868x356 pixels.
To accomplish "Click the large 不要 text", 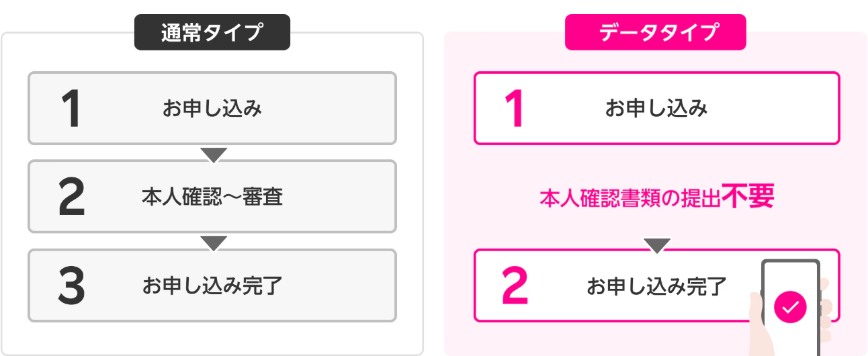I will tap(748, 196).
